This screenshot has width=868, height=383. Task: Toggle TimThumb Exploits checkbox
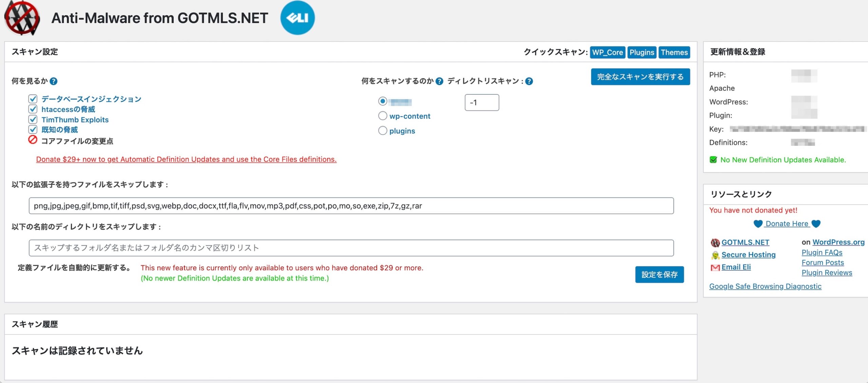[33, 119]
